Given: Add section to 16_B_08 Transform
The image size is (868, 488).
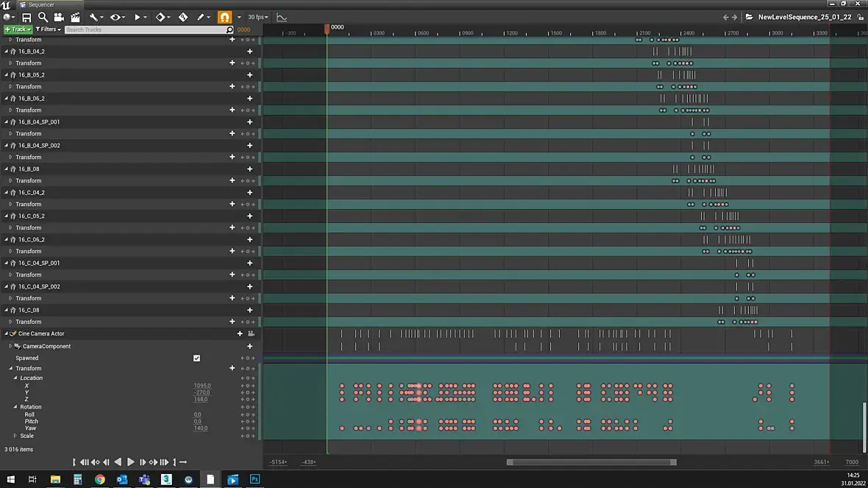Looking at the screenshot, I should click(232, 180).
